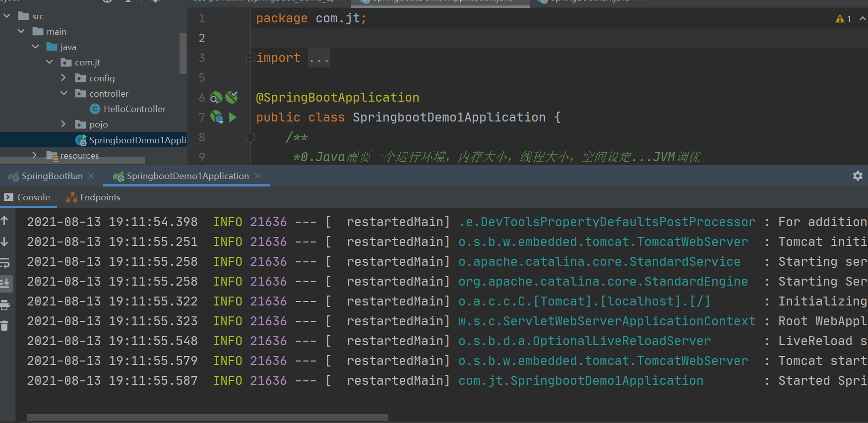Click the warning indicator in the editor
Screen dimensions: 868x423
(843, 19)
